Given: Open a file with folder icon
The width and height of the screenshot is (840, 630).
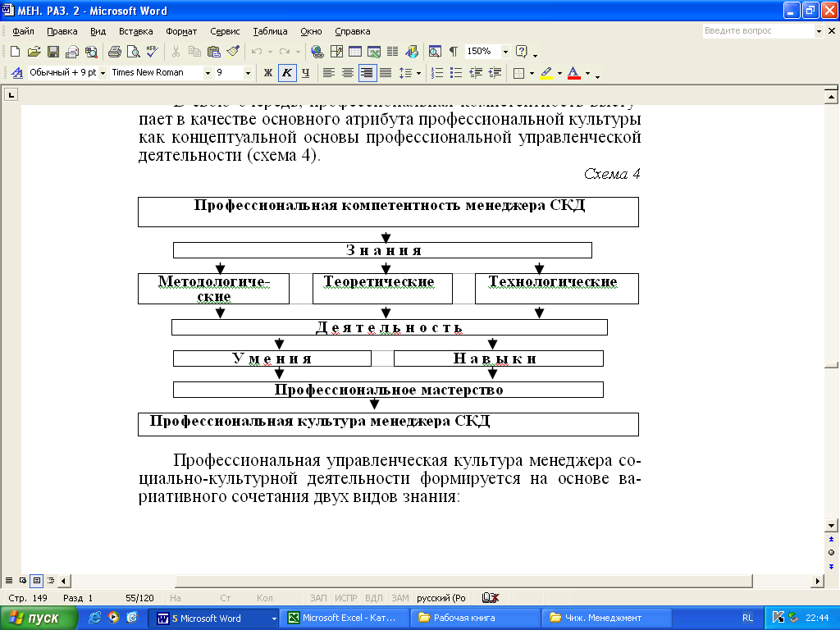Looking at the screenshot, I should [x=34, y=52].
